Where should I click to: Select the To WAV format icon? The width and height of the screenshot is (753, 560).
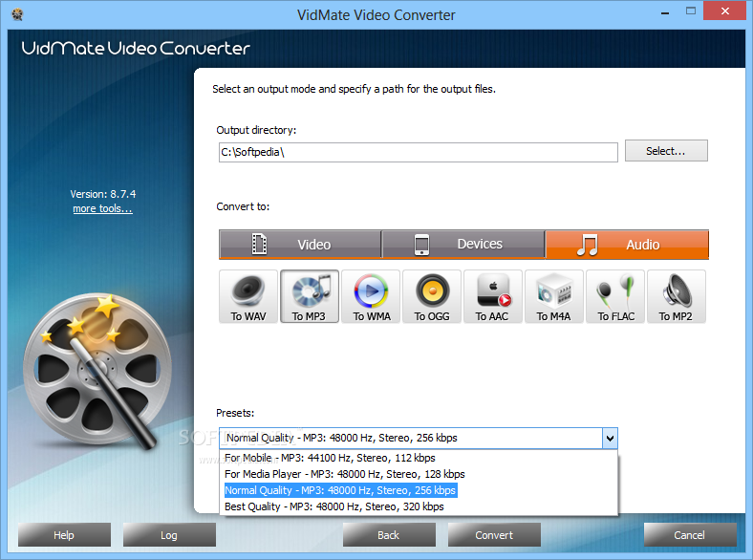[x=248, y=296]
